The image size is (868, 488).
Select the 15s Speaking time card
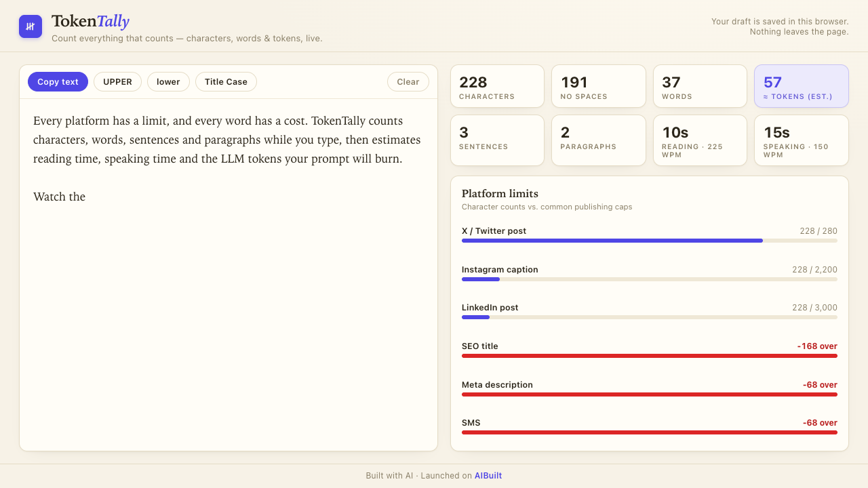802,140
